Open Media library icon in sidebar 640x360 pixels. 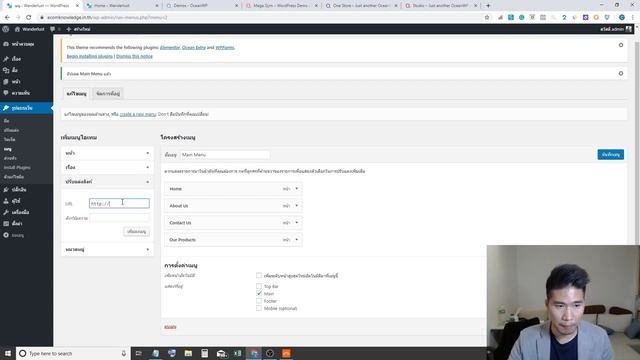coord(6,70)
